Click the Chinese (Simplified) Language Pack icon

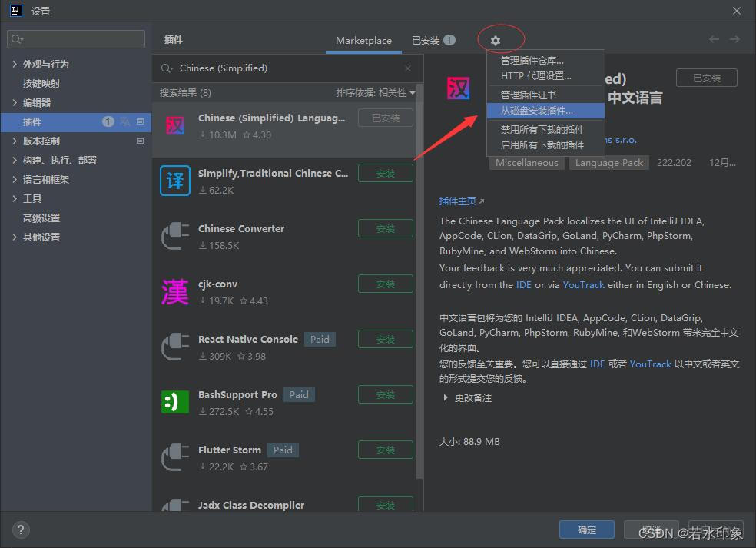pyautogui.click(x=174, y=125)
